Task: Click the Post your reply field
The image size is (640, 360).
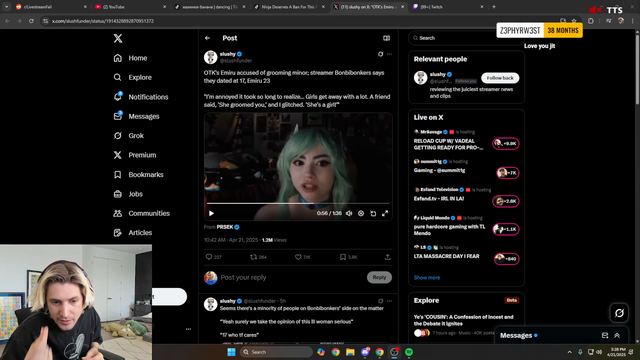Action: (291, 278)
